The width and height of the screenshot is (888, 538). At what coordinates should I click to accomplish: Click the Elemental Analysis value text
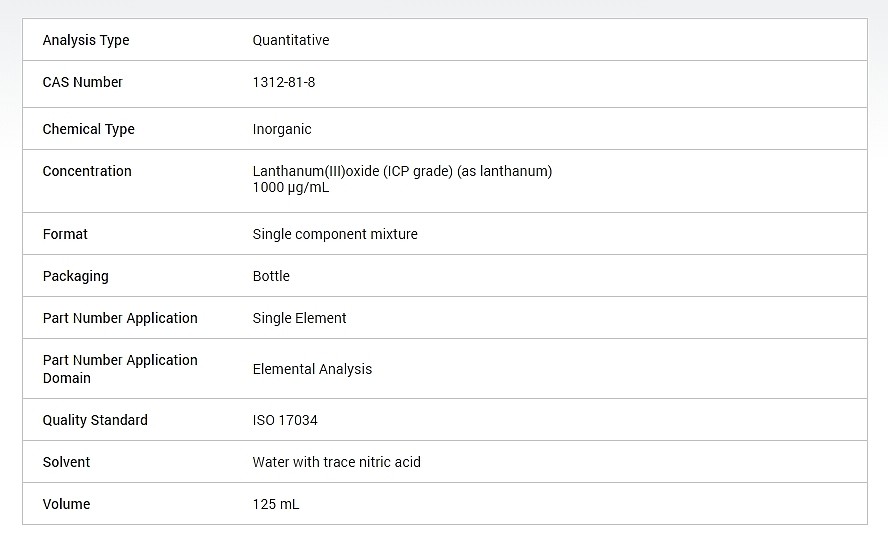(312, 369)
